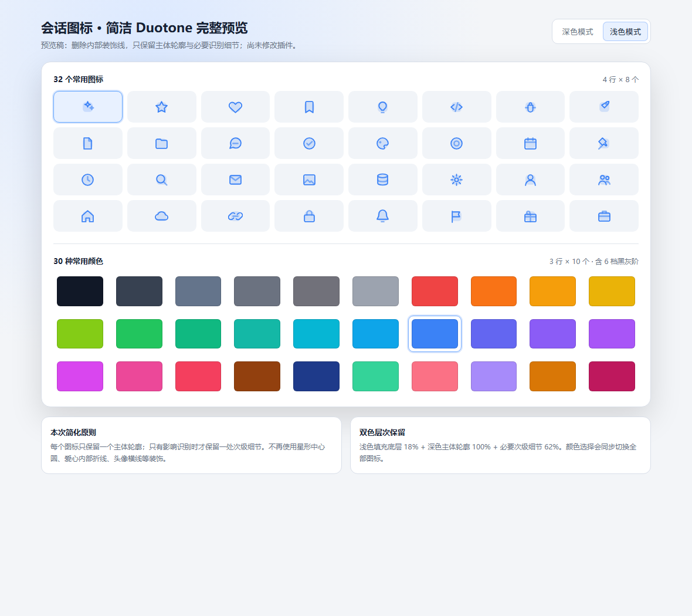Select the cloud icon
Image resolution: width=692 pixels, height=616 pixels.
pyautogui.click(x=161, y=216)
